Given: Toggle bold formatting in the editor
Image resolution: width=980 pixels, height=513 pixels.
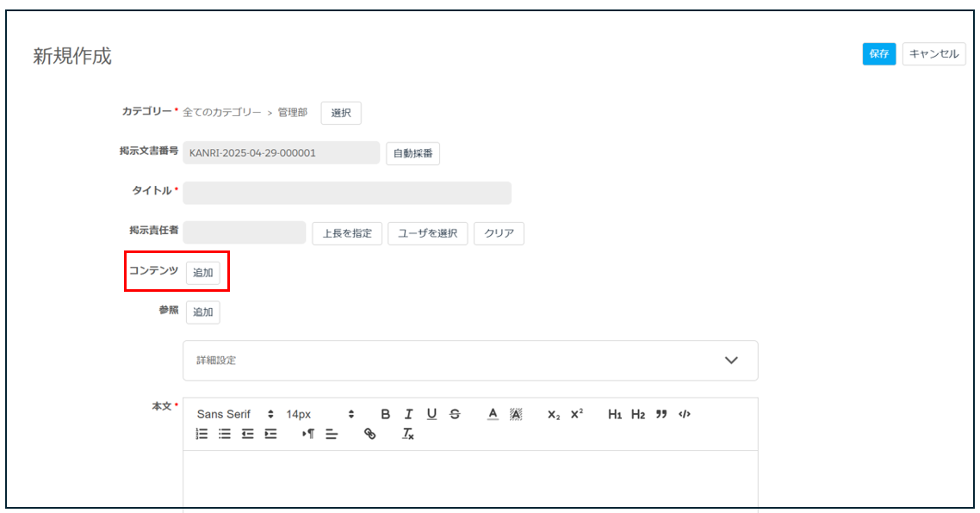Looking at the screenshot, I should 385,414.
